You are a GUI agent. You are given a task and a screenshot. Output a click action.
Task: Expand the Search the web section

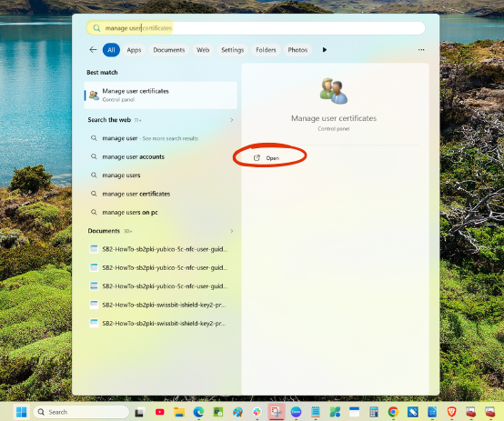tap(231, 120)
